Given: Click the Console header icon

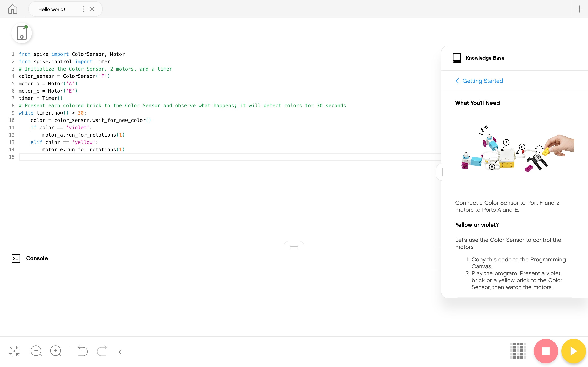Looking at the screenshot, I should click(x=16, y=259).
